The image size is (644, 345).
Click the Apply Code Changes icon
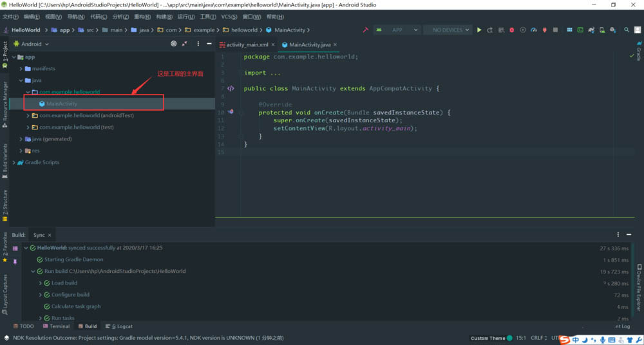pyautogui.click(x=501, y=30)
